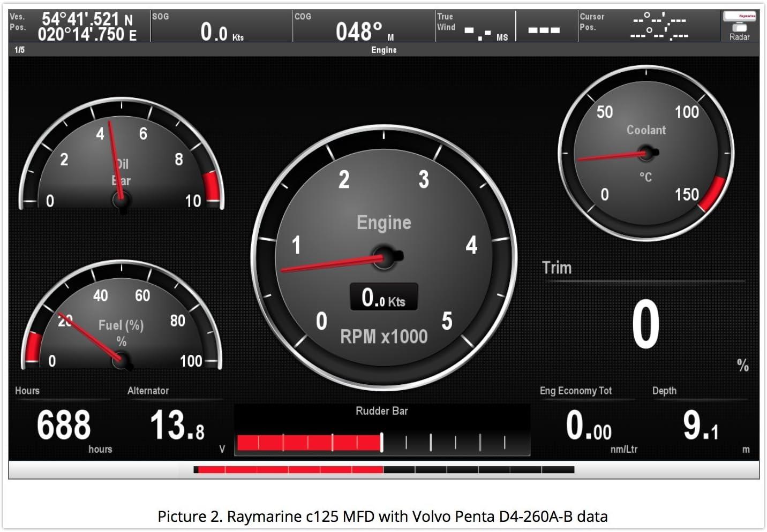The height and width of the screenshot is (532, 767).
Task: Tap the 1/5 page indicator
Action: [x=20, y=50]
